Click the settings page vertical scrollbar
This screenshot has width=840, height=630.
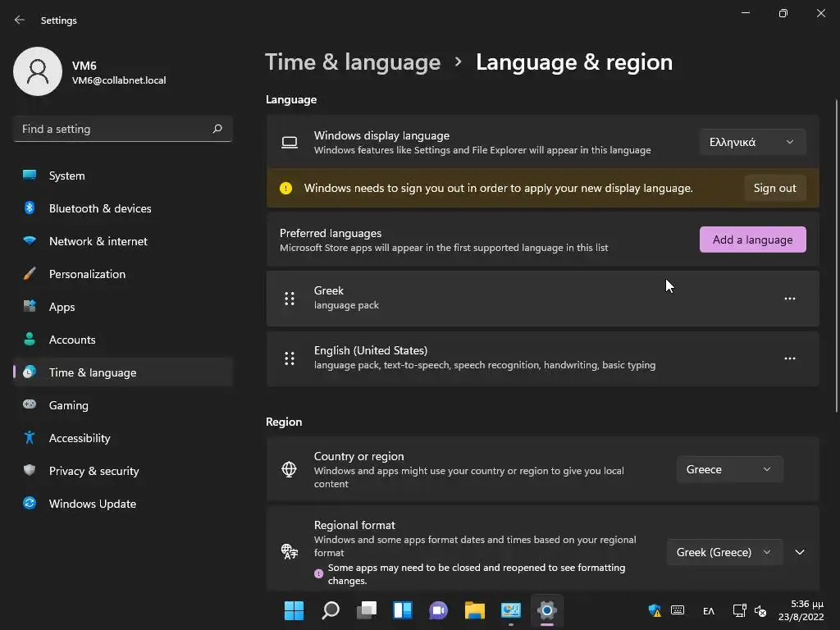point(836,256)
